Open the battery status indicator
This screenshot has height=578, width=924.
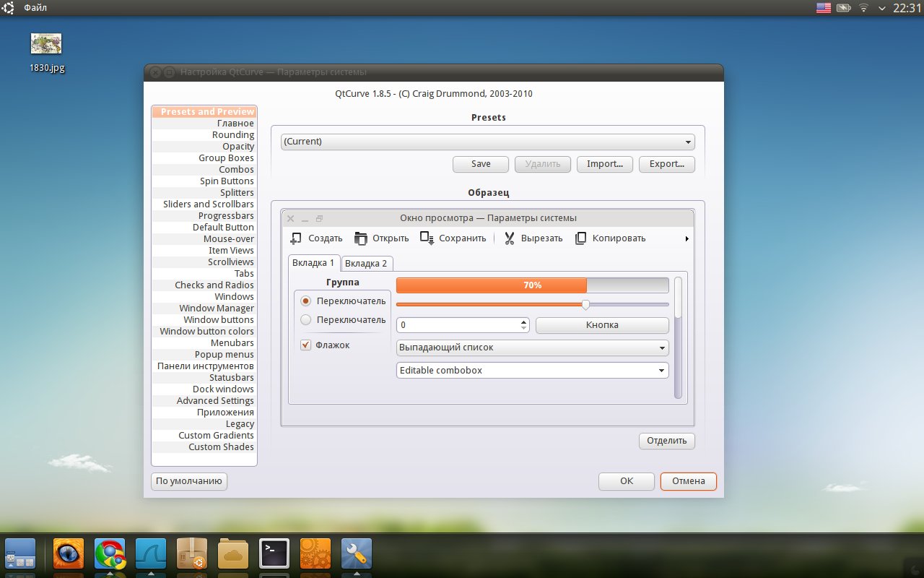click(x=843, y=8)
